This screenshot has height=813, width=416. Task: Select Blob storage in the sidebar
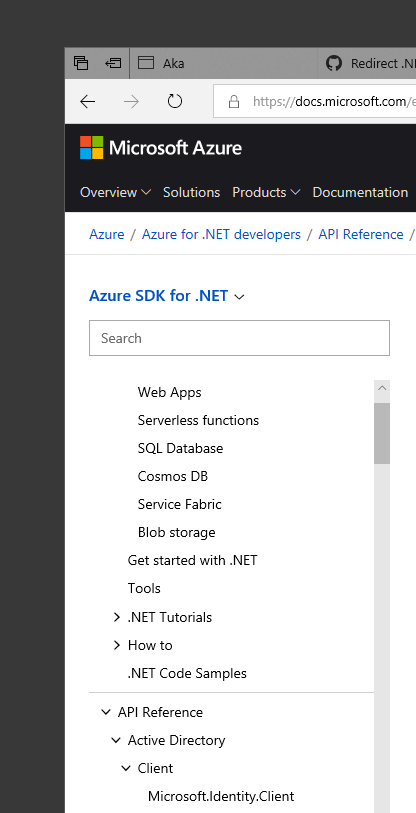(176, 532)
